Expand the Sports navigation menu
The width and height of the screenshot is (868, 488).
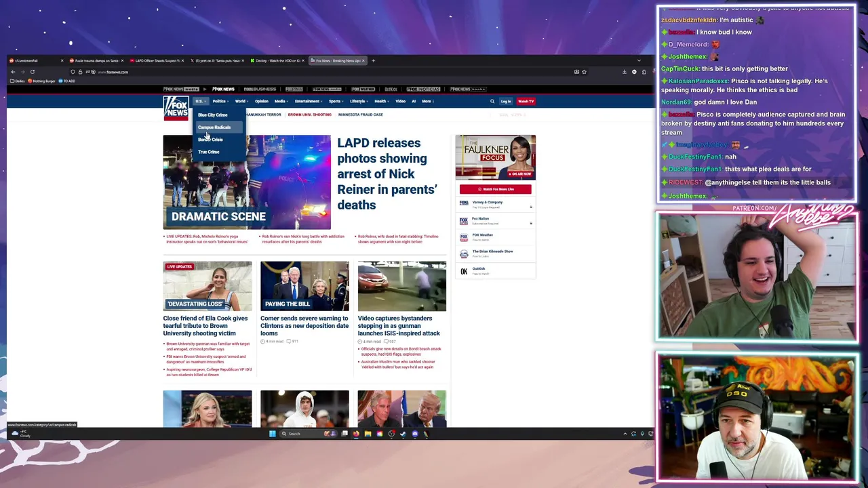(x=336, y=101)
